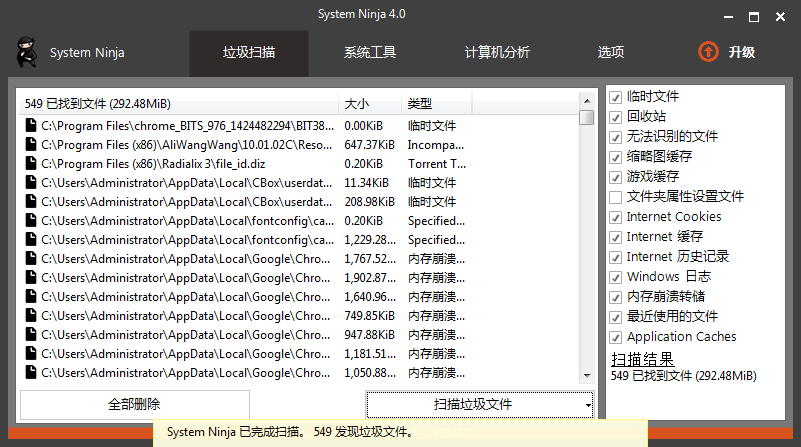
Task: Click the 549 已找到文件 summary under 扫描结果
Action: [684, 376]
